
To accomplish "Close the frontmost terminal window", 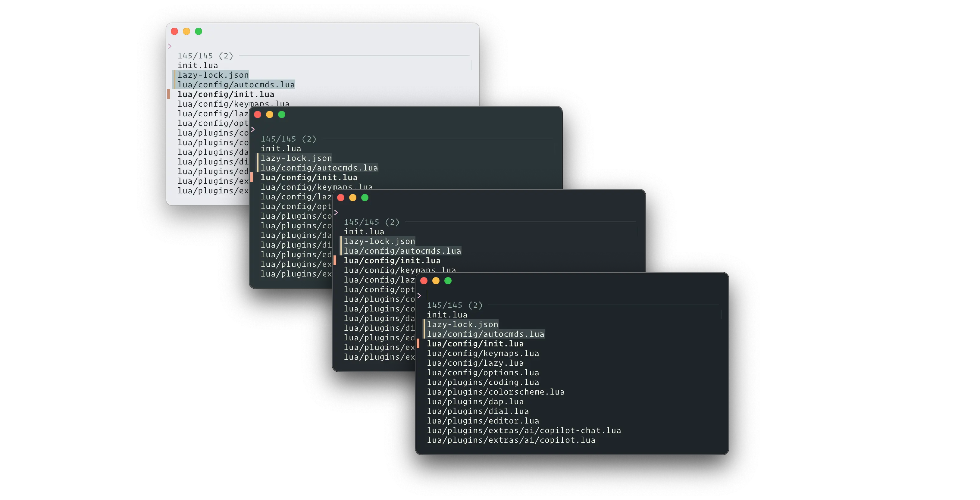I will 424,281.
